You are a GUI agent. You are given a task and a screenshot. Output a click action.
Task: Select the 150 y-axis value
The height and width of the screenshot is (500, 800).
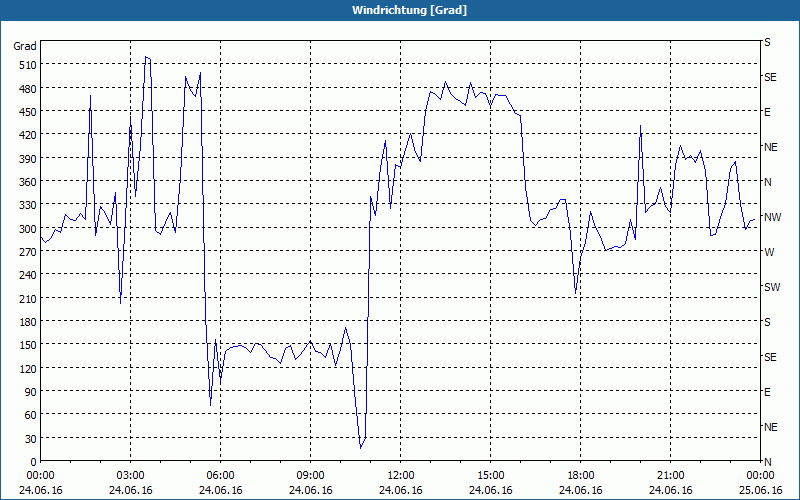point(28,345)
